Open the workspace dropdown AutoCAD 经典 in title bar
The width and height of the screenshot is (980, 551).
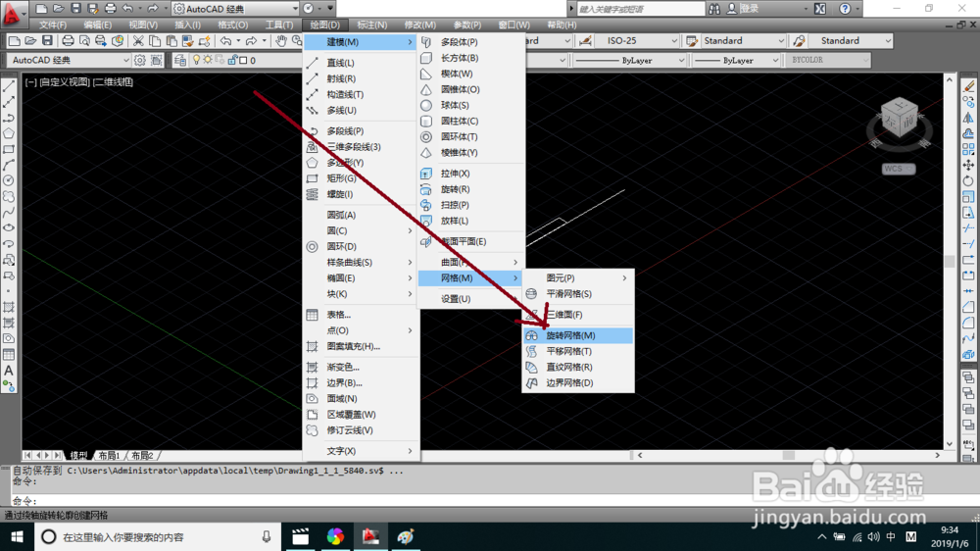click(x=235, y=9)
